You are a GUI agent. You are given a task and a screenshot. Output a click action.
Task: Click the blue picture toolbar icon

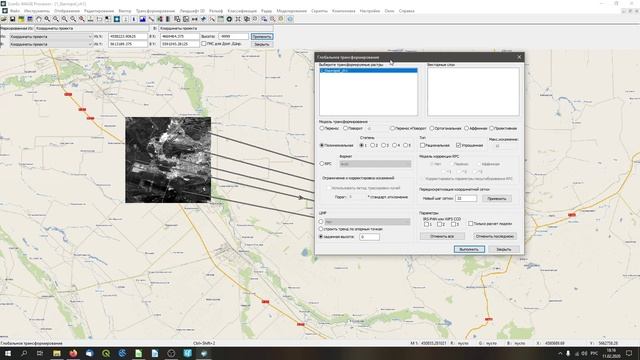(142, 19)
